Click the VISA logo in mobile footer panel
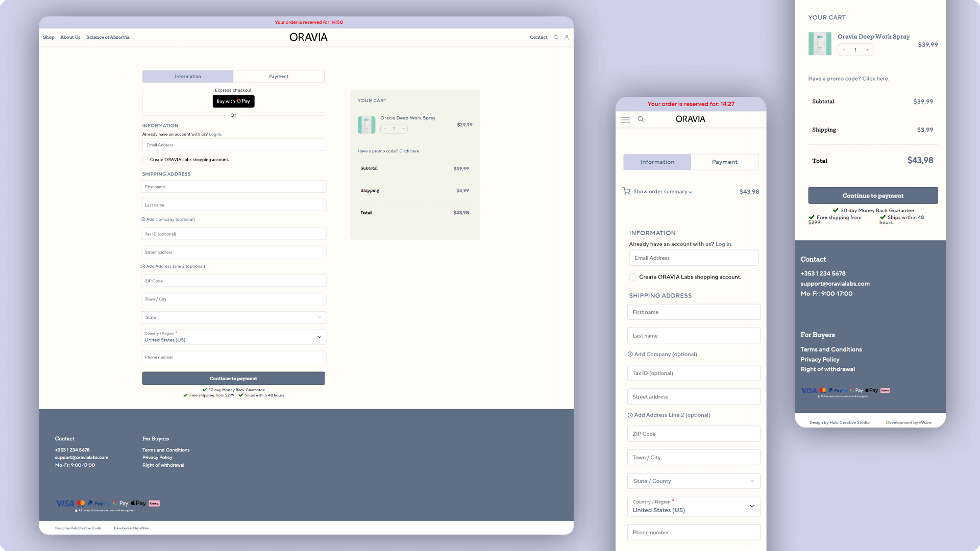The width and height of the screenshot is (980, 551). [x=808, y=391]
